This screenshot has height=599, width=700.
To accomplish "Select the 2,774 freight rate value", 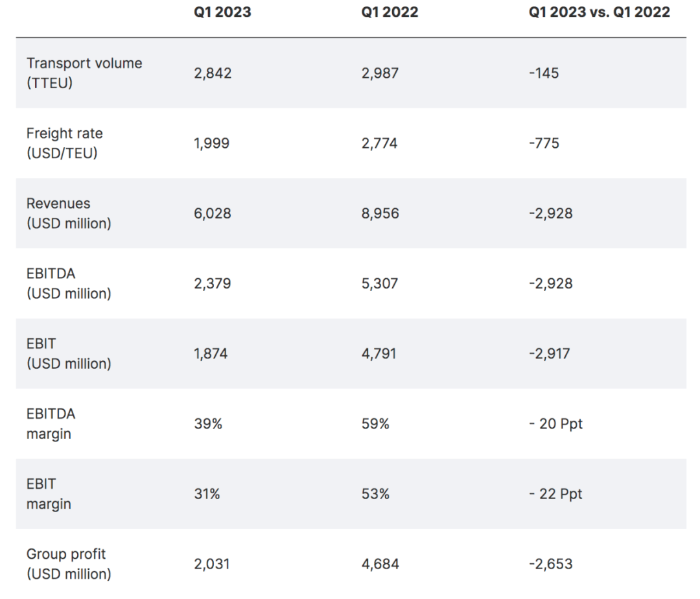I will click(x=380, y=143).
